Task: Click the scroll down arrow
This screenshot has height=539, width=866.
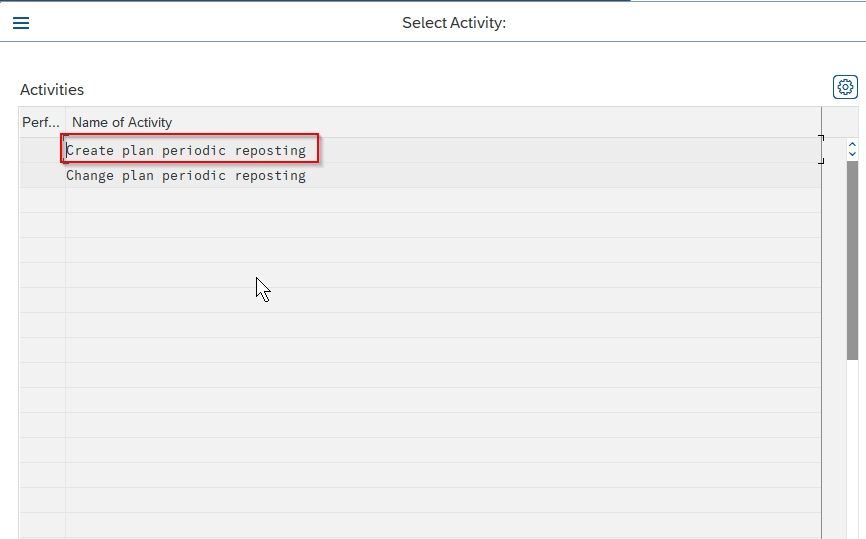Action: click(852, 154)
